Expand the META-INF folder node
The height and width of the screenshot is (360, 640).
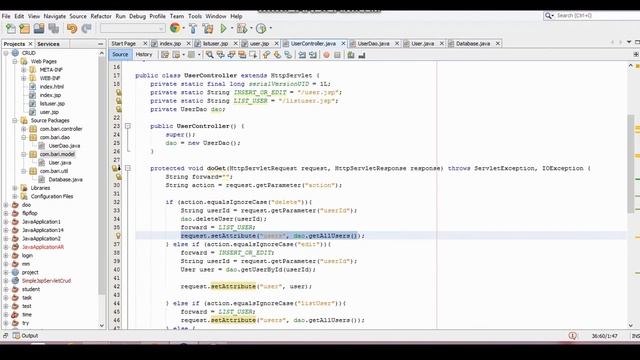(24, 70)
